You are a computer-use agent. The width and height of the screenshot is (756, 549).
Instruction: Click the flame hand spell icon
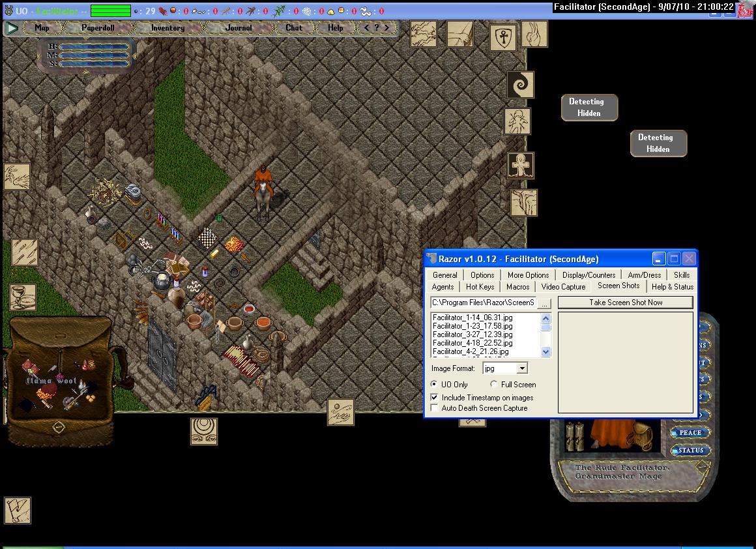tap(534, 34)
